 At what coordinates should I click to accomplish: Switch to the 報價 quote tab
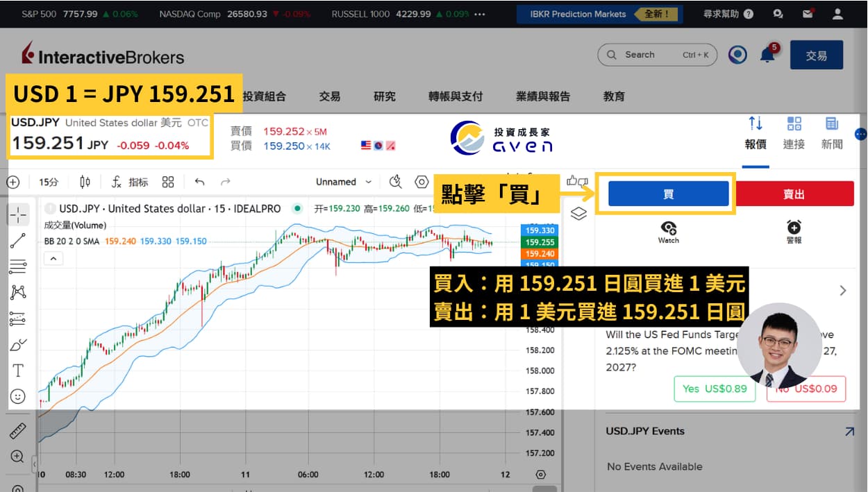tap(756, 133)
